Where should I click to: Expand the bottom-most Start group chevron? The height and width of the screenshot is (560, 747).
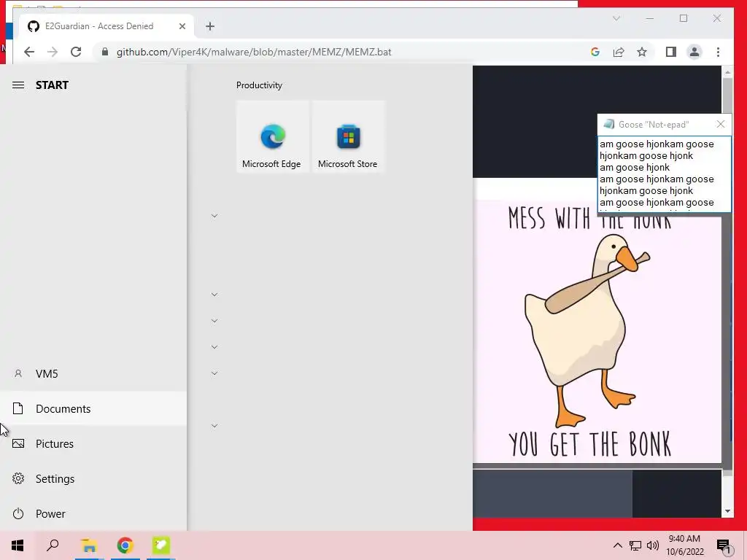214,426
